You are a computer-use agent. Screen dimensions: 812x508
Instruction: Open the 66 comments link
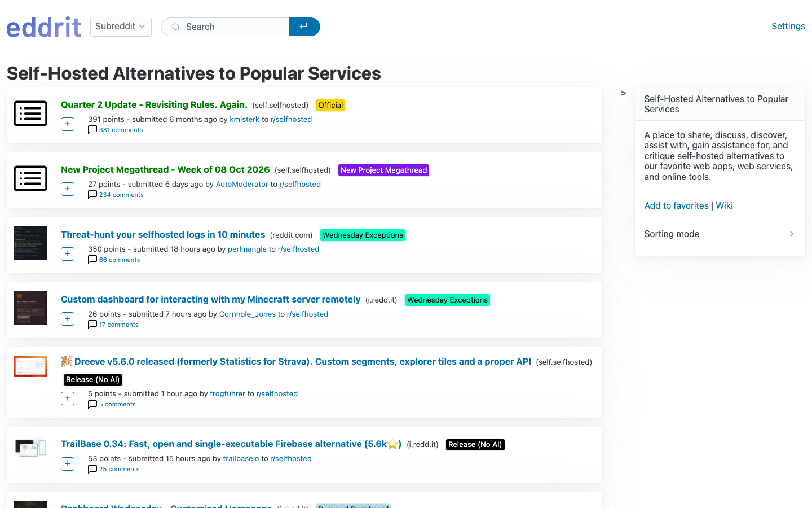coord(120,260)
